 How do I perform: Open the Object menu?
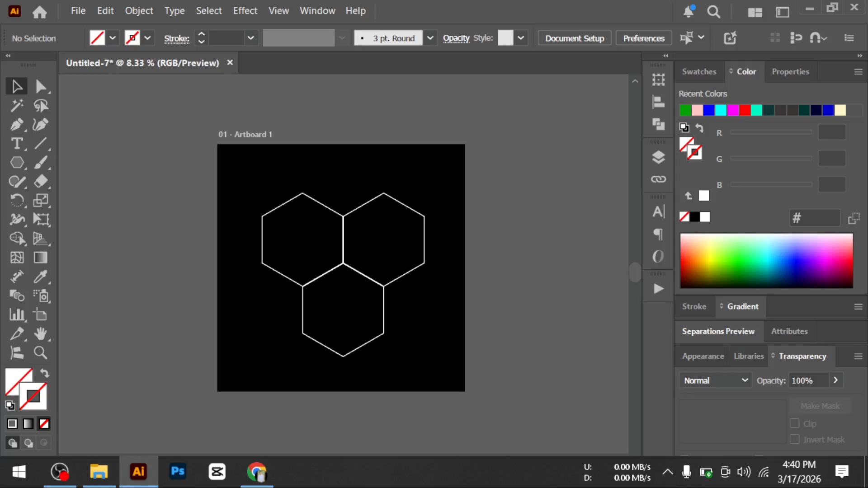(139, 11)
